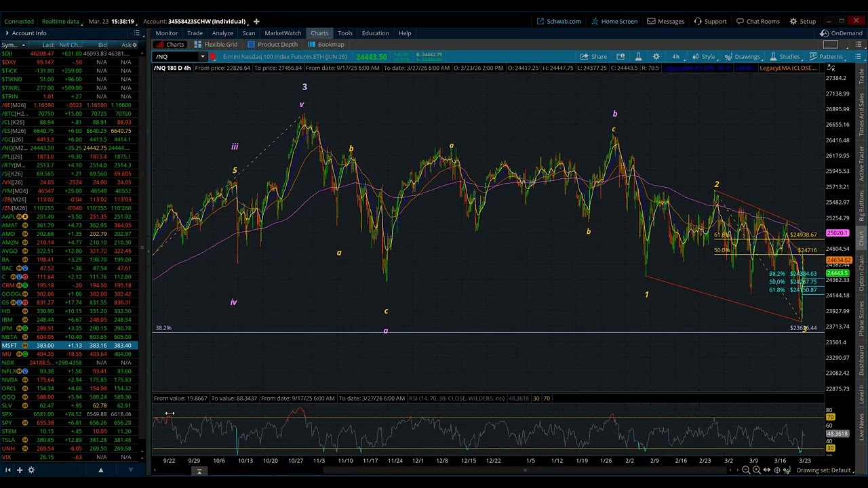This screenshot has width=868, height=488.
Task: Toggle OnDemand mode
Action: click(x=841, y=33)
